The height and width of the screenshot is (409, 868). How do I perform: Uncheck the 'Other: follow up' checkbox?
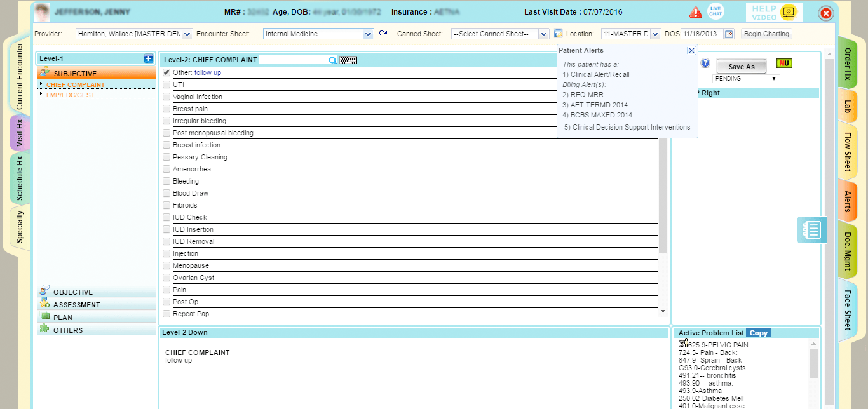(166, 72)
